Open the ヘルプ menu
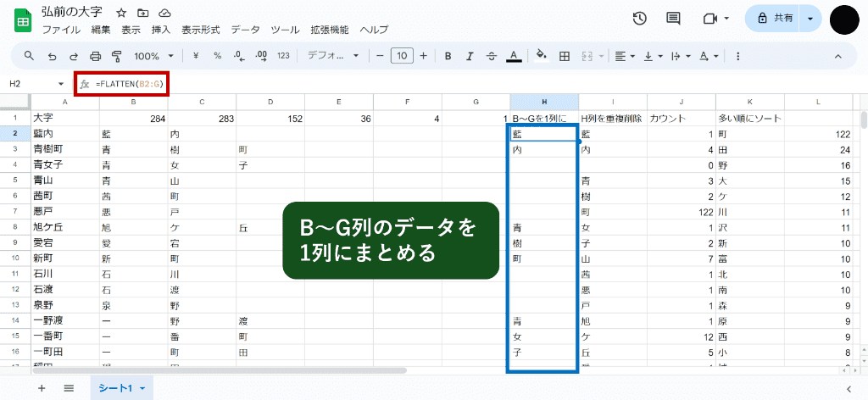 (374, 30)
